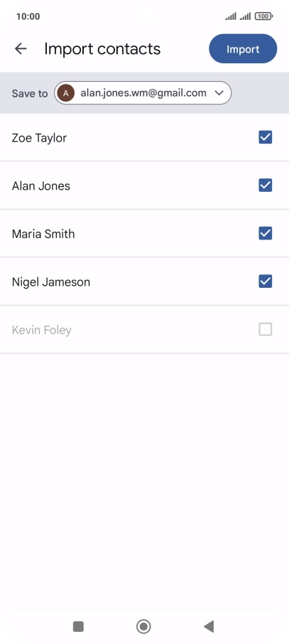Screen dimensions: 289x644
Task: Click the Import button
Action: [243, 49]
